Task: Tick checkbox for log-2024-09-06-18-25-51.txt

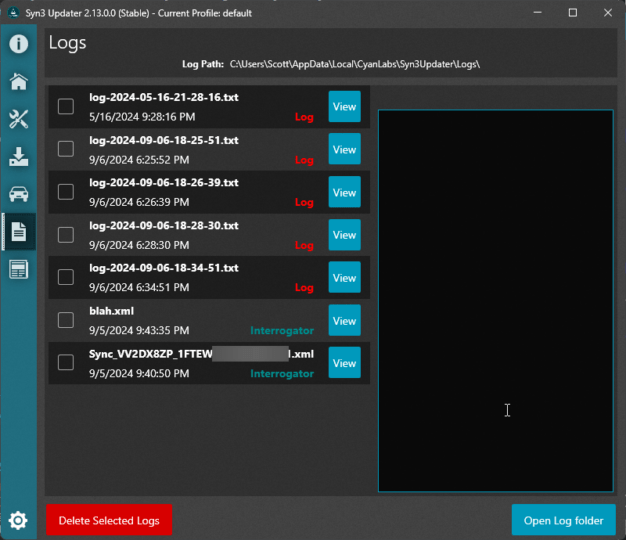Action: [x=66, y=149]
